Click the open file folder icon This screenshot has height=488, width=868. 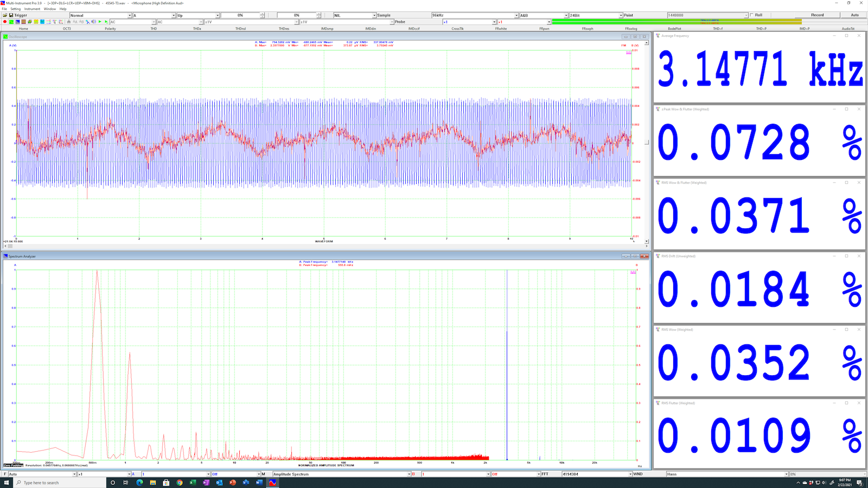click(x=5, y=15)
